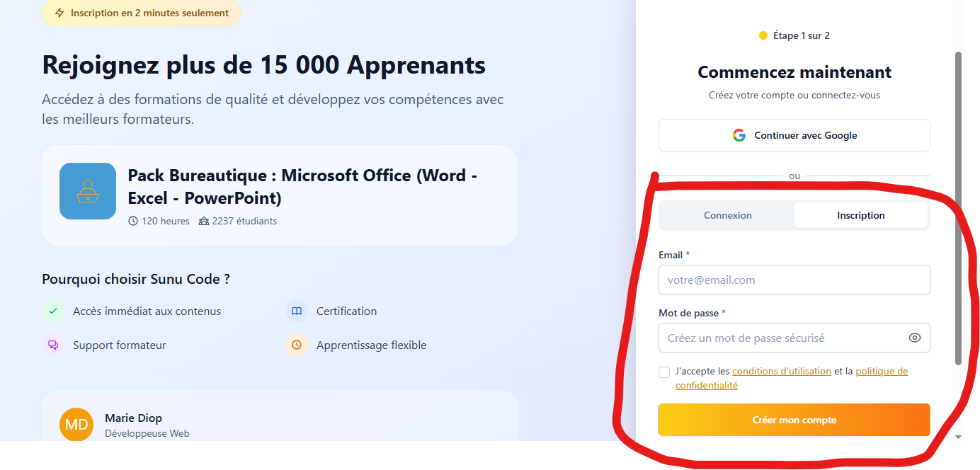Continue with Google button
The width and height of the screenshot is (980, 470).
(794, 135)
